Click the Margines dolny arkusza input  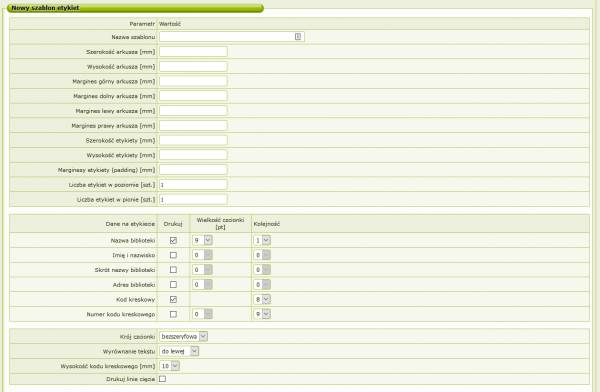[193, 96]
